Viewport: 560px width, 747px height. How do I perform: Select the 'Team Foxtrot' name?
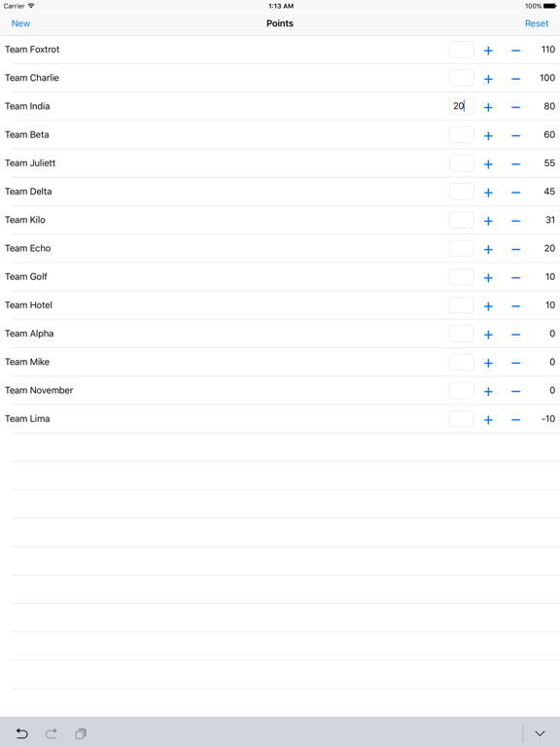[x=32, y=50]
